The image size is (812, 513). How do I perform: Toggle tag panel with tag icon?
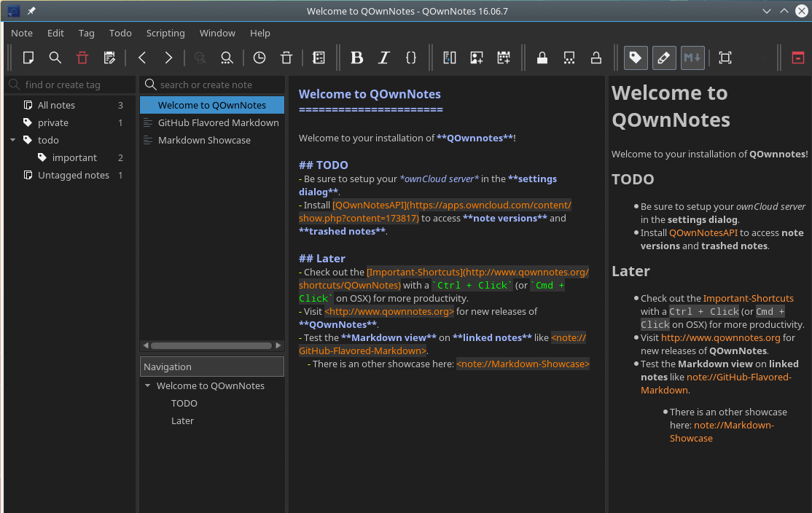(x=636, y=58)
